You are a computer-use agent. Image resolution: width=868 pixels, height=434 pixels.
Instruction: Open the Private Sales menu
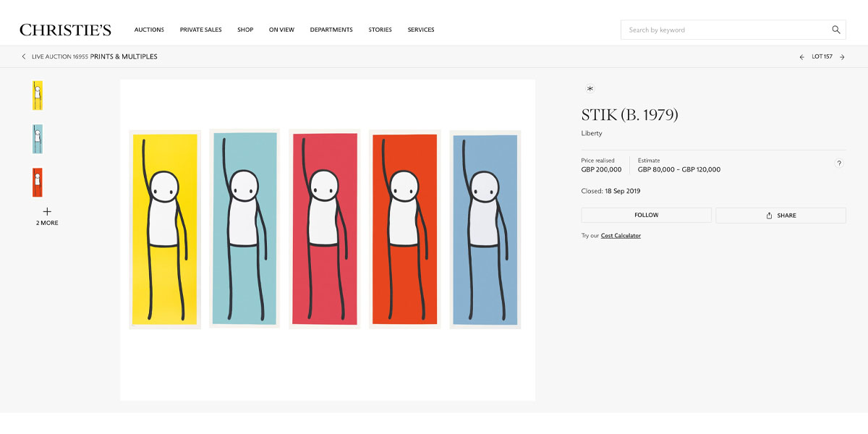(x=201, y=30)
